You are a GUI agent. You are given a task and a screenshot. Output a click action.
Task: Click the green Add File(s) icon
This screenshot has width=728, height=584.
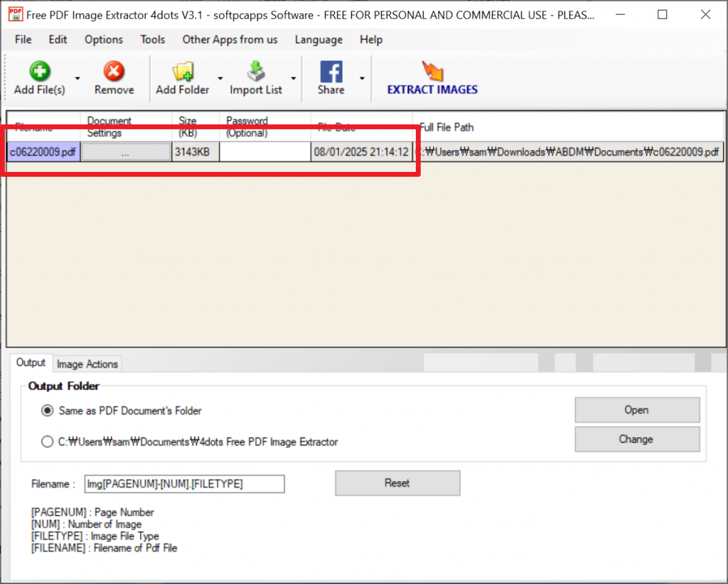pyautogui.click(x=40, y=71)
